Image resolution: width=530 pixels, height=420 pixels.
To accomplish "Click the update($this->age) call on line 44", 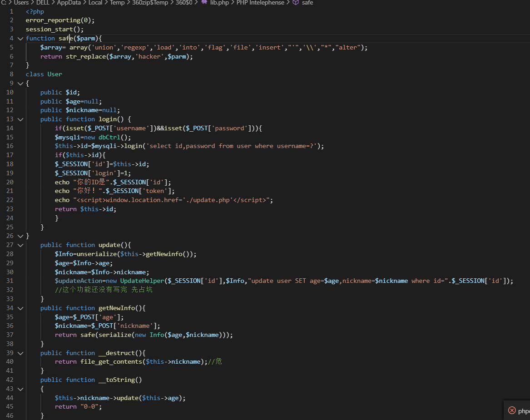I will pyautogui.click(x=151, y=398).
